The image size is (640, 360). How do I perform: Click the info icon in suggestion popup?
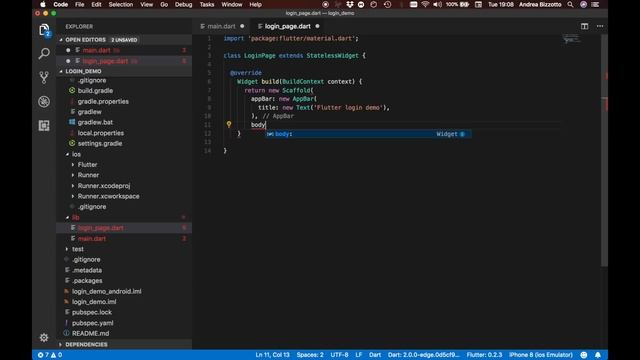(x=462, y=134)
